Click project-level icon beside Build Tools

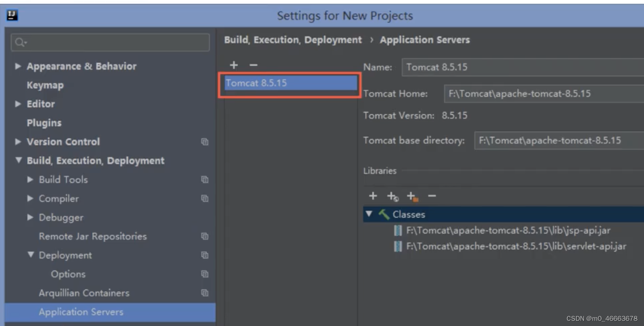coord(205,180)
